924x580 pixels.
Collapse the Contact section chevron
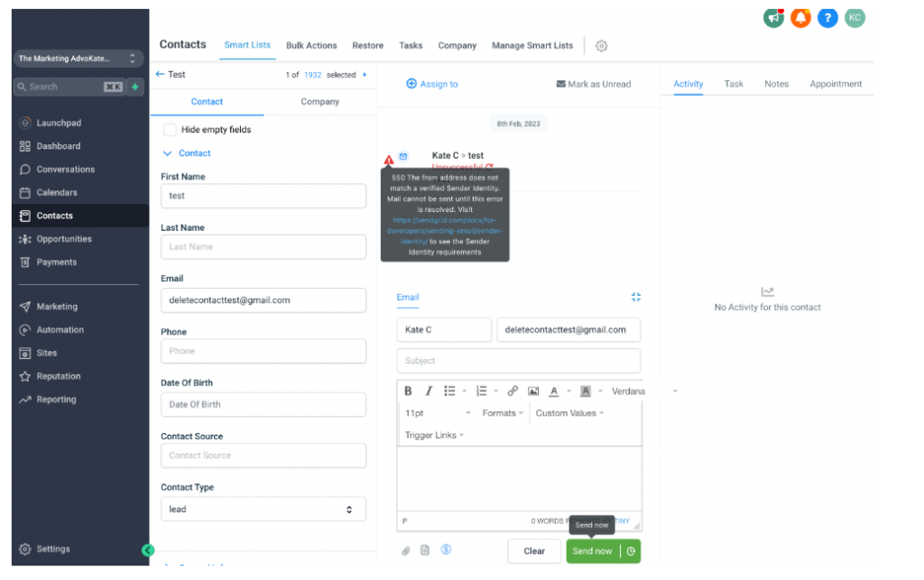coord(167,153)
